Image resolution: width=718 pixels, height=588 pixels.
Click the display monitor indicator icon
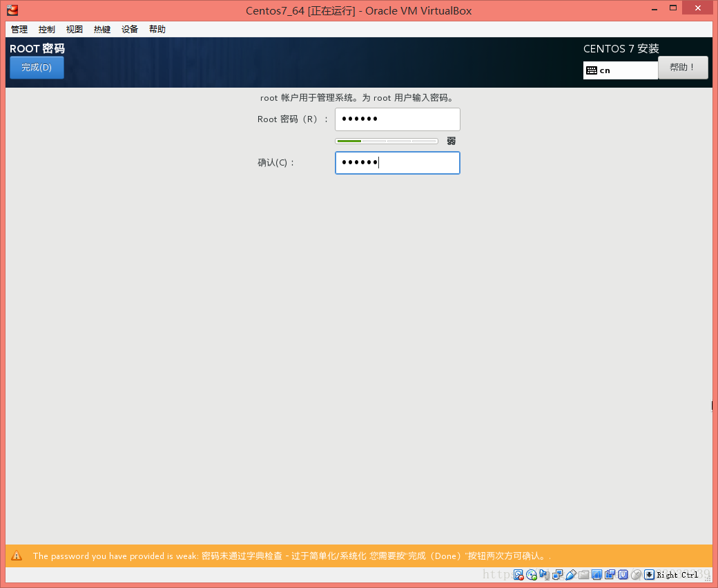pyautogui.click(x=596, y=575)
